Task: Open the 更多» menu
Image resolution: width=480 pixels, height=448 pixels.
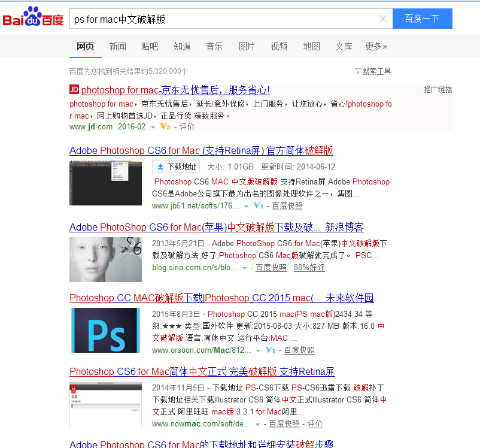Action: click(376, 46)
